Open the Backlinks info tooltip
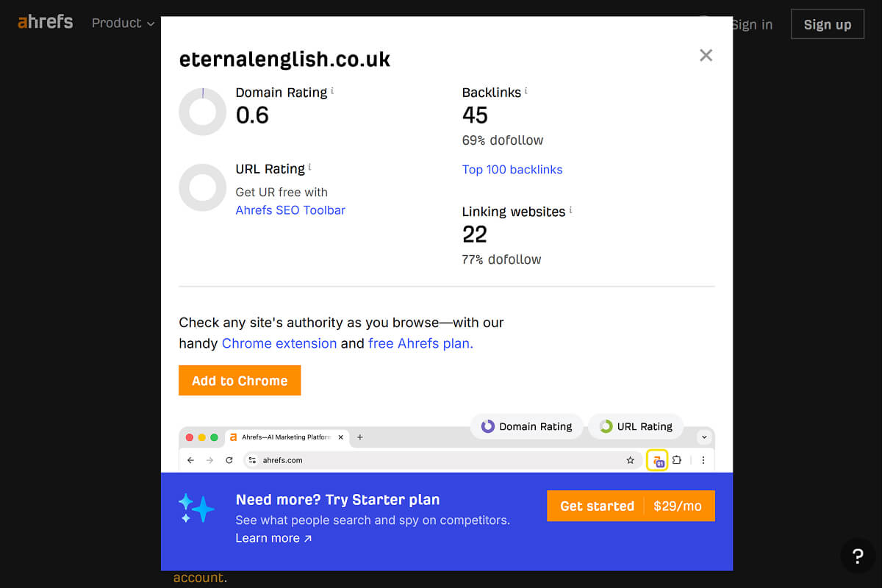The image size is (882, 588). [x=528, y=89]
